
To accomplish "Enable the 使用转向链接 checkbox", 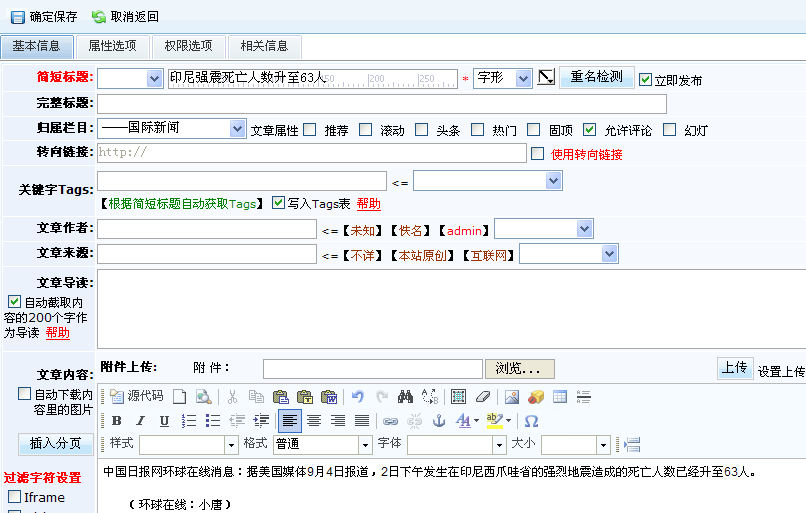I will click(x=537, y=154).
